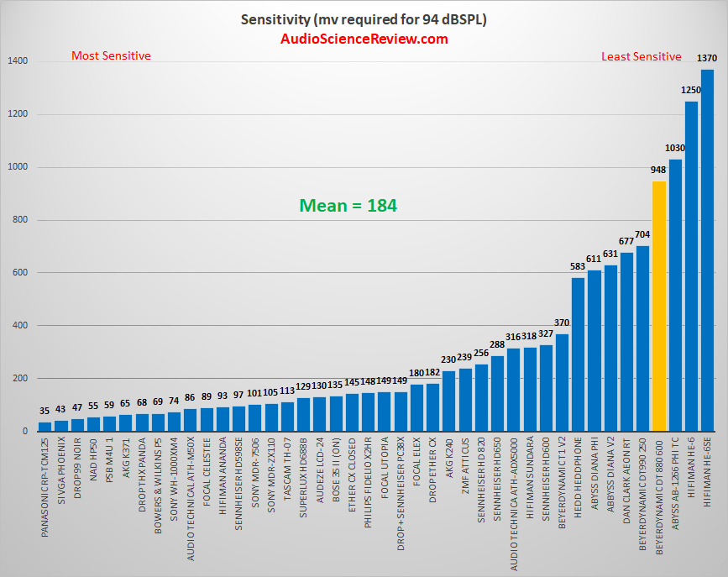Select the 'AKG K371' axis label
728x577 pixels.
click(126, 458)
